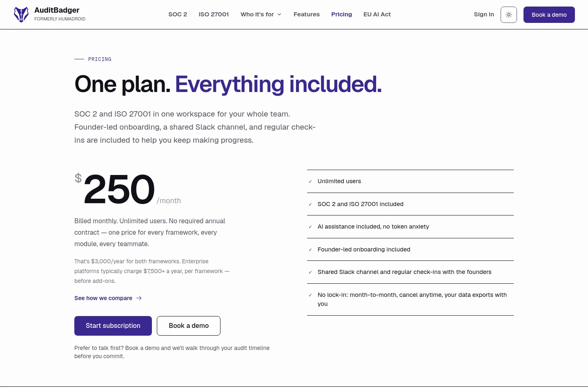588x388 pixels.
Task: Click checkmark beside SOC 2 and ISO 27001 included
Action: (310, 204)
